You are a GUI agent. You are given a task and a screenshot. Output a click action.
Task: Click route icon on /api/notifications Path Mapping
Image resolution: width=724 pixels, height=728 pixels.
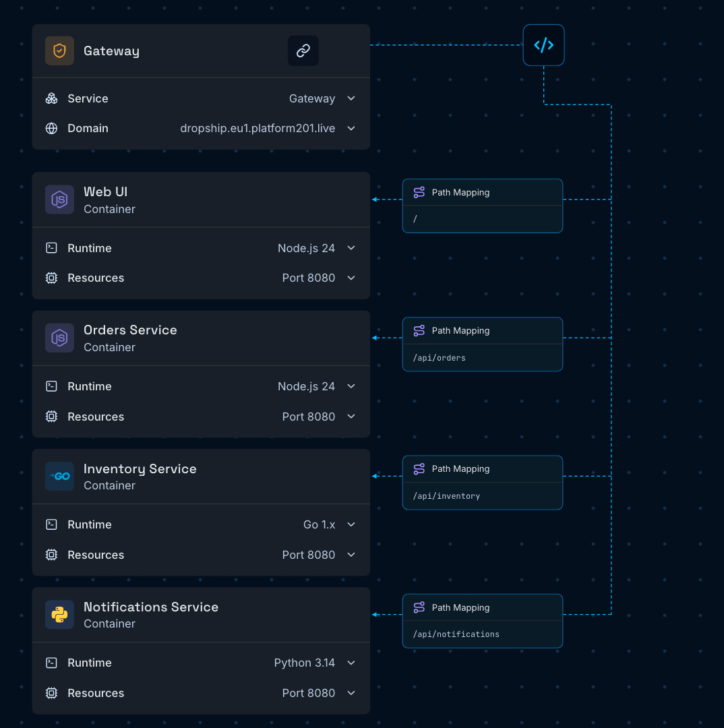419,607
